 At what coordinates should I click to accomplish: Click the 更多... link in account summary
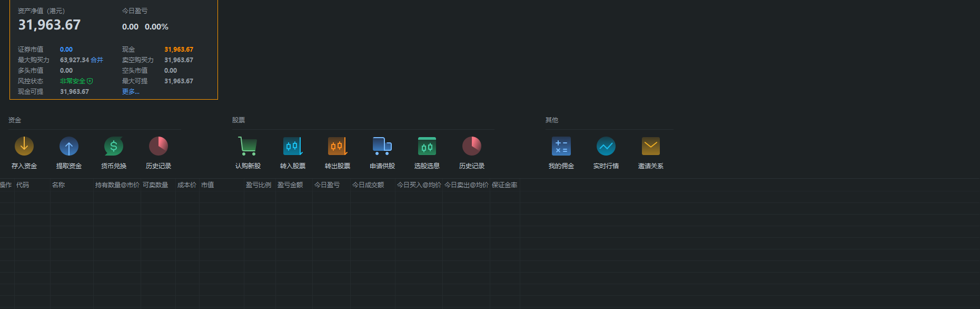tap(131, 92)
